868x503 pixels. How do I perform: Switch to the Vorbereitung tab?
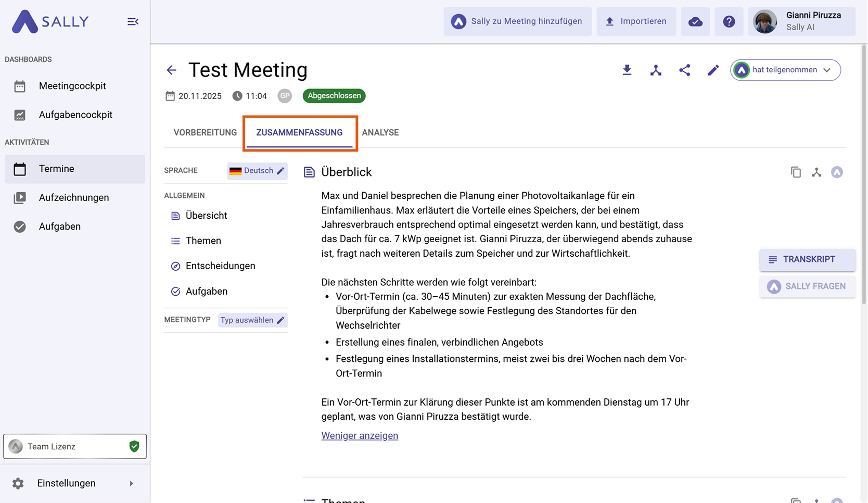coord(205,132)
